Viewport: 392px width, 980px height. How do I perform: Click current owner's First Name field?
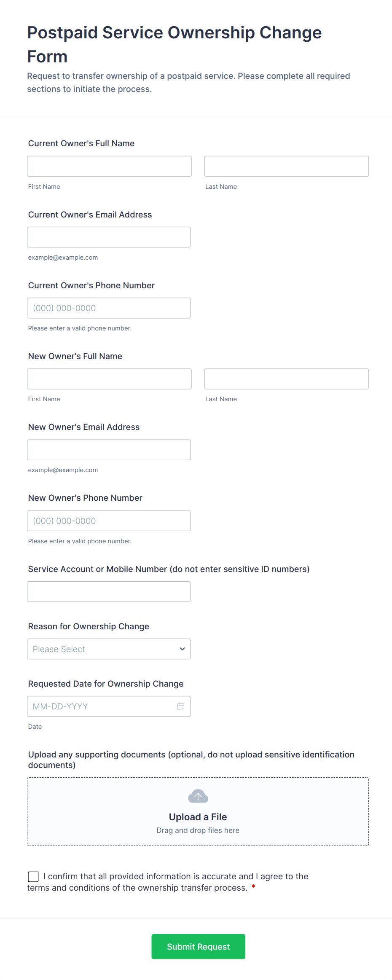[109, 166]
